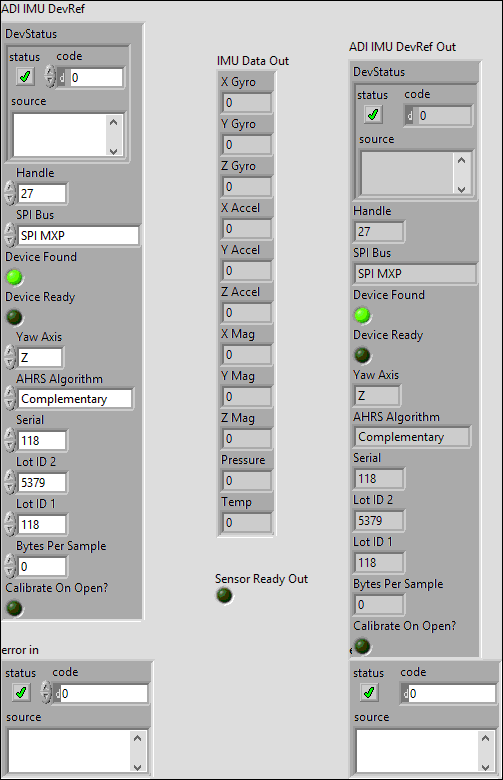503x780 pixels.
Task: Click the DevRef Out SPI Bus indicator
Action: [415, 274]
